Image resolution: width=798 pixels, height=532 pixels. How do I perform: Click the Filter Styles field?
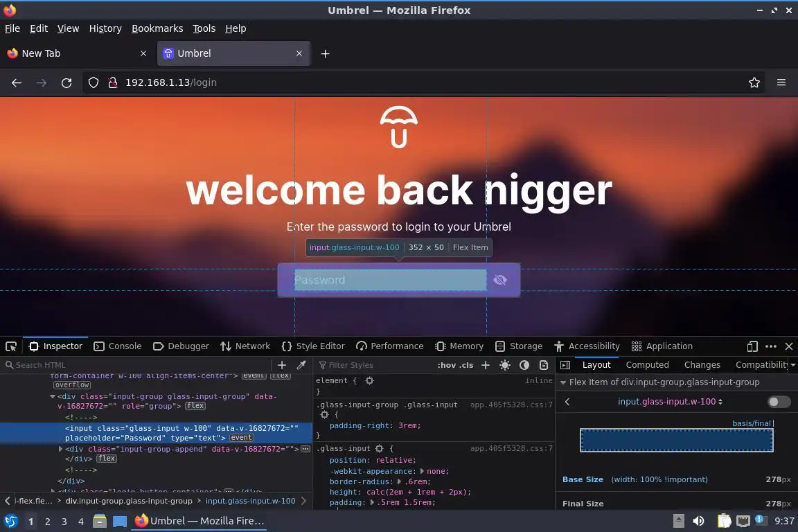[374, 365]
